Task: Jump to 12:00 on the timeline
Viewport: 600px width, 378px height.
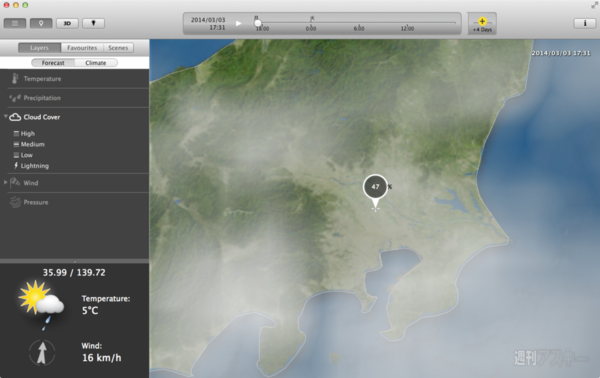Action: [407, 29]
